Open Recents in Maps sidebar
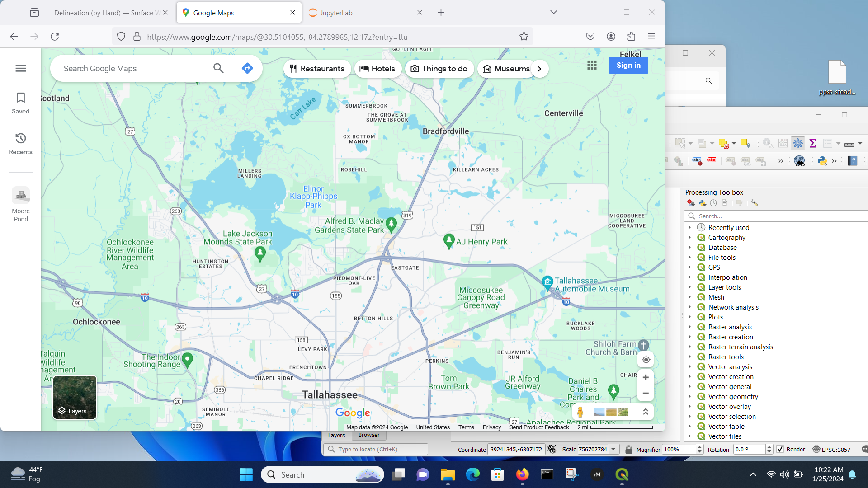Image resolution: width=868 pixels, height=488 pixels. click(21, 144)
